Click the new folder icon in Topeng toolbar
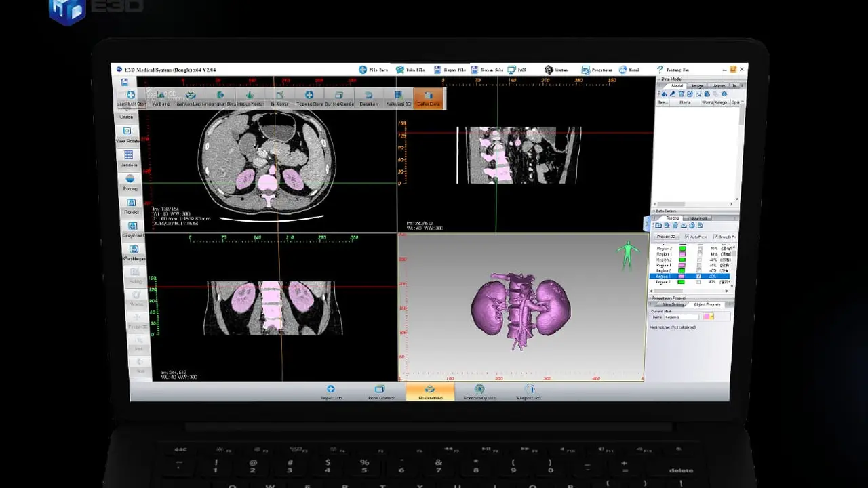 point(659,226)
